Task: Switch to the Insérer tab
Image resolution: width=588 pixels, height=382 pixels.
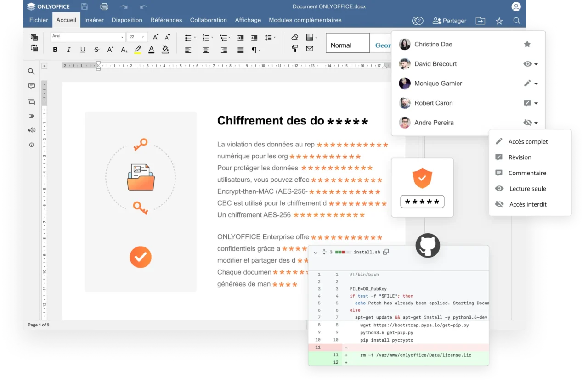Action: (94, 20)
